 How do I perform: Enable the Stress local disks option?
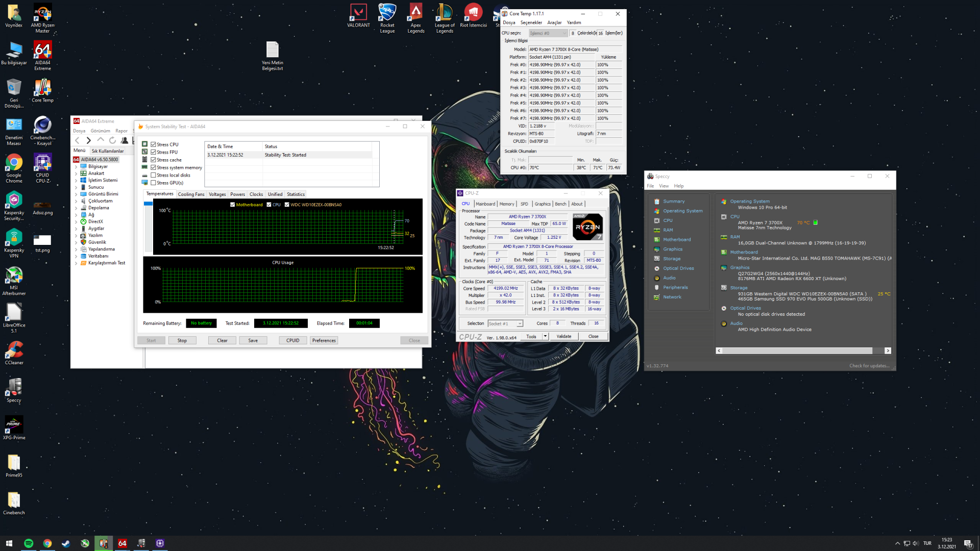click(153, 175)
